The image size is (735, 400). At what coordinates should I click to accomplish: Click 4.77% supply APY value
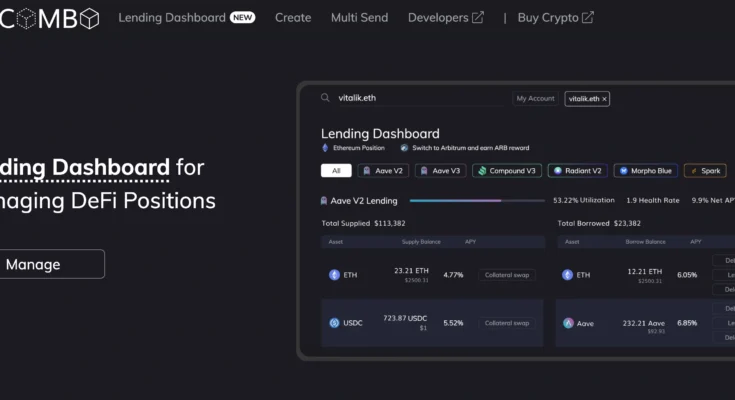(x=453, y=275)
